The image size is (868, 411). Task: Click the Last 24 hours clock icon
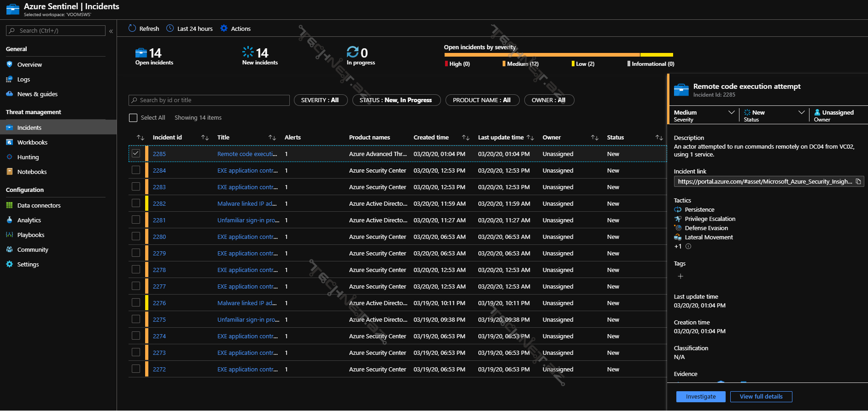point(170,29)
